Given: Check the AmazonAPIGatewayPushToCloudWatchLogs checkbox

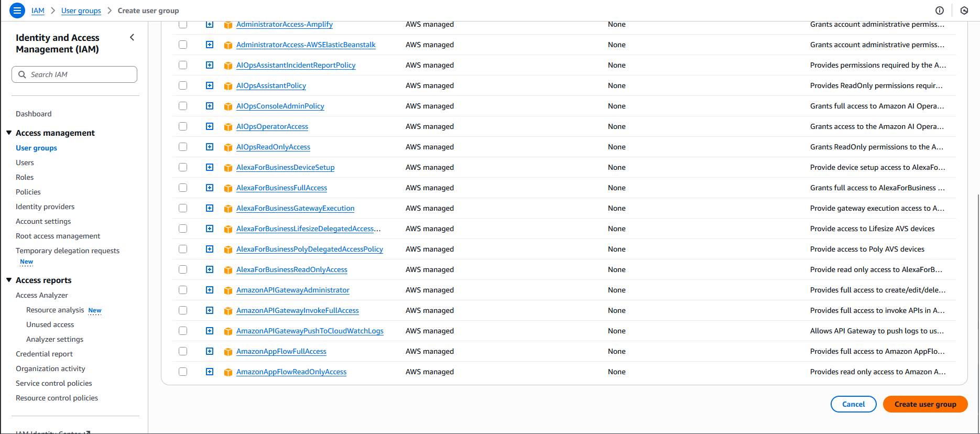Looking at the screenshot, I should (183, 331).
